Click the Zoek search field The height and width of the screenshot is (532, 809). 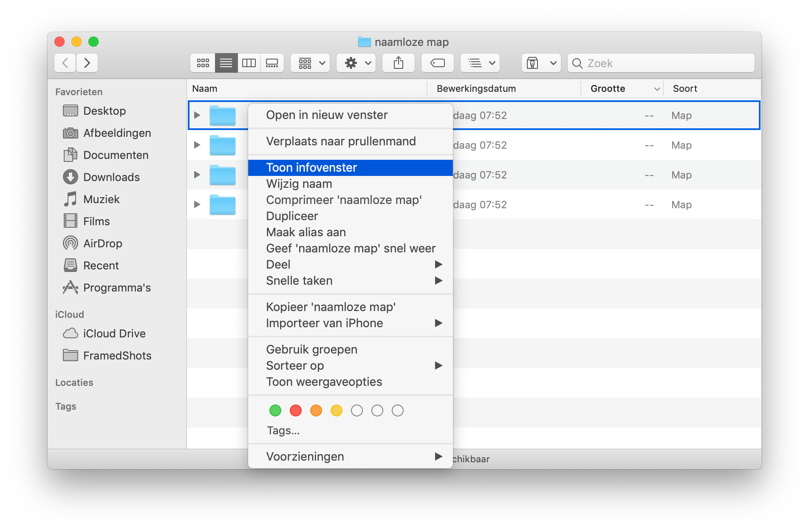coord(661,63)
